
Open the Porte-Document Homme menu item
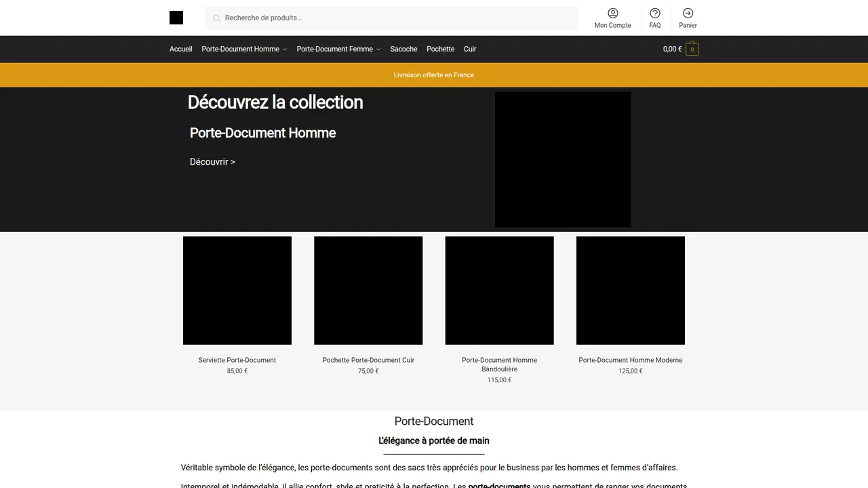(x=241, y=49)
